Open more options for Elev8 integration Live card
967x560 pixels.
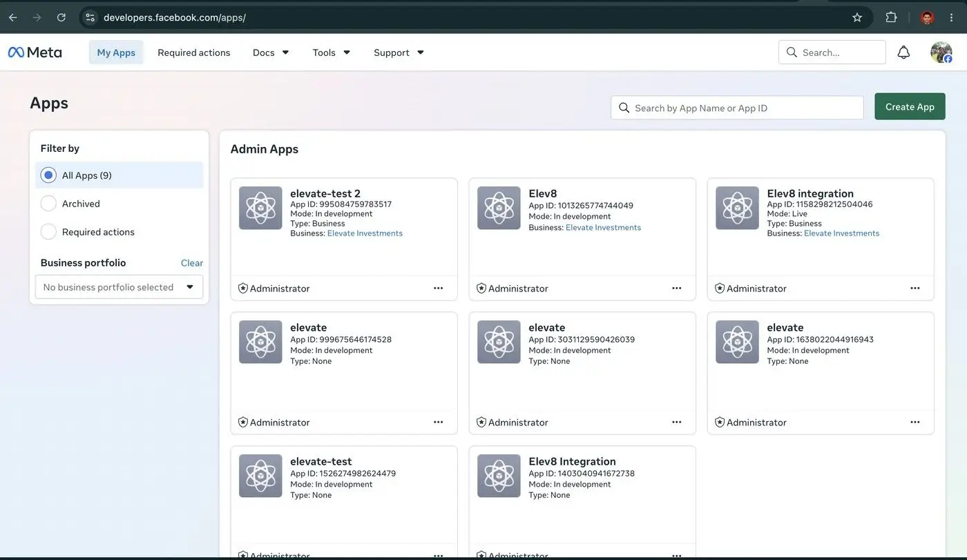[915, 288]
